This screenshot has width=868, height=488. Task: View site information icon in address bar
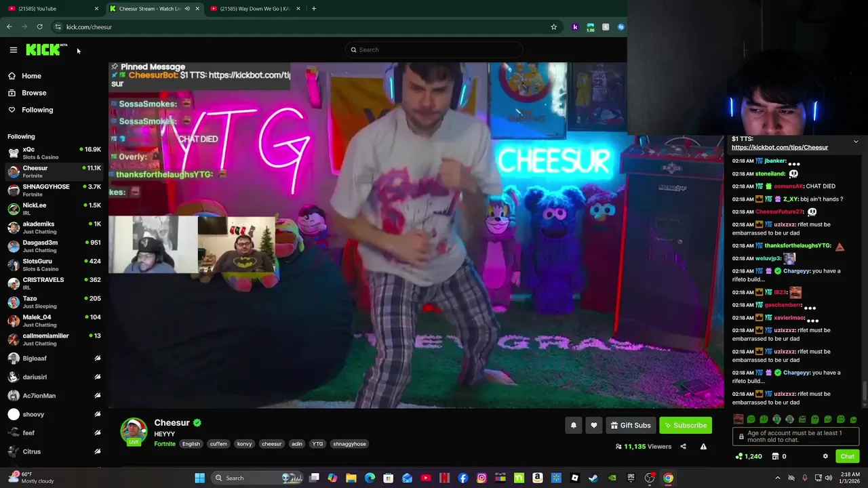[x=58, y=27]
